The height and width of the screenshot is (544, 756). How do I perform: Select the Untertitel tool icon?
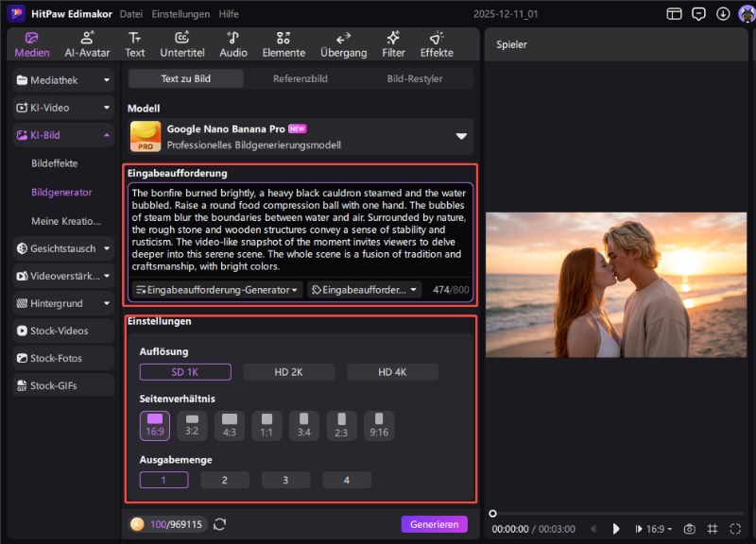tap(182, 43)
